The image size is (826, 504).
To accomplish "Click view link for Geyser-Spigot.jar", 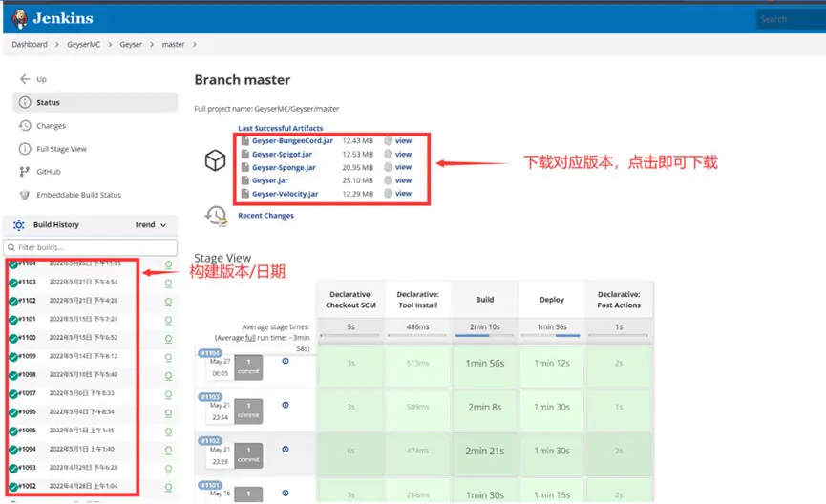I will [x=403, y=154].
